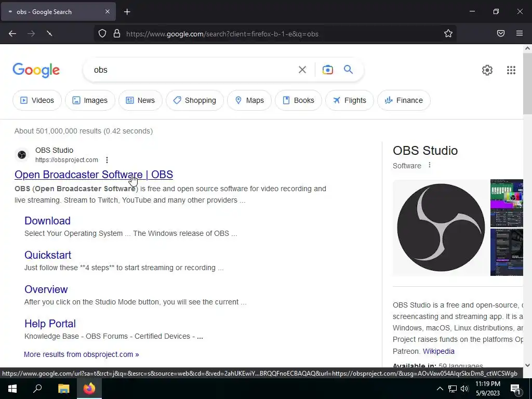
Task: Click the page vertical scrollbar thumb
Action: click(527, 84)
